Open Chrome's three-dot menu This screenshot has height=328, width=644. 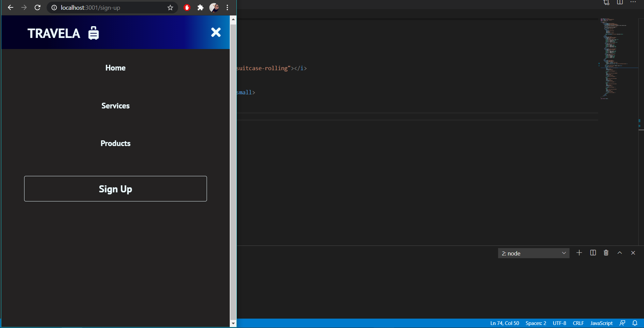click(x=227, y=7)
